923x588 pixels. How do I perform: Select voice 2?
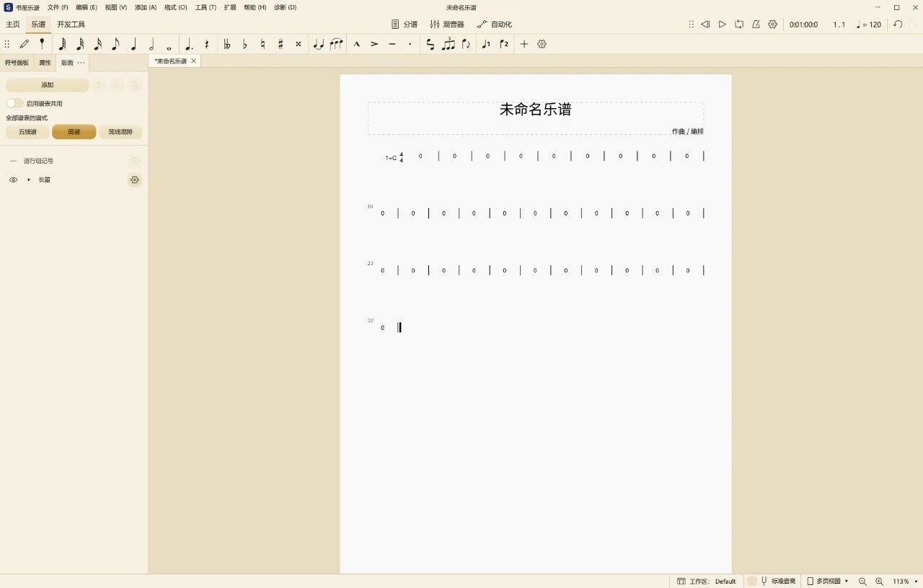click(x=504, y=44)
